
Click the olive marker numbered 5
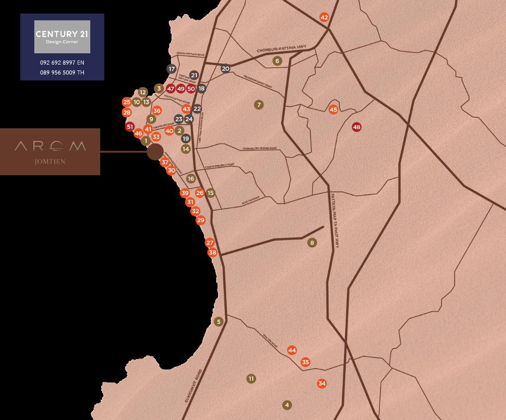coord(219,322)
